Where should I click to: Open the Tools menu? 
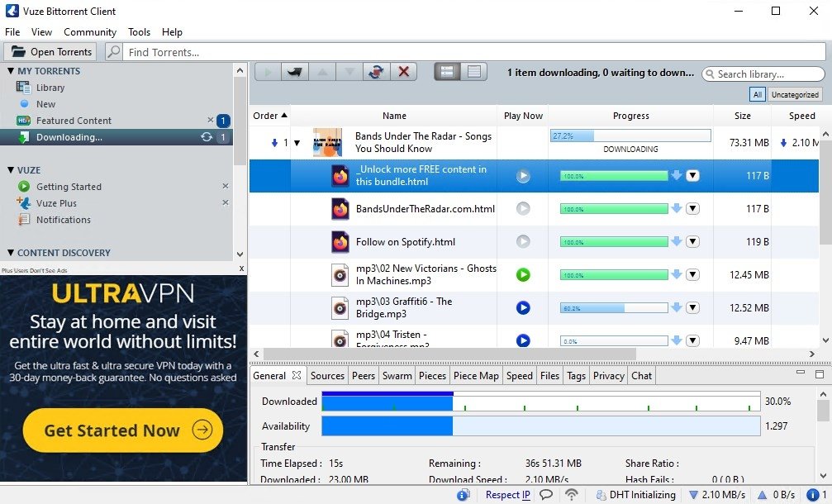point(139,31)
